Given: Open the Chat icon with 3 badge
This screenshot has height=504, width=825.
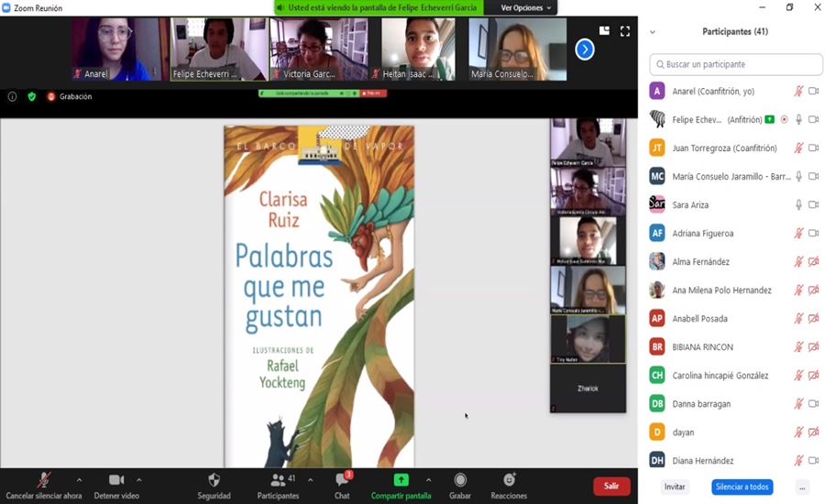Looking at the screenshot, I should [343, 479].
